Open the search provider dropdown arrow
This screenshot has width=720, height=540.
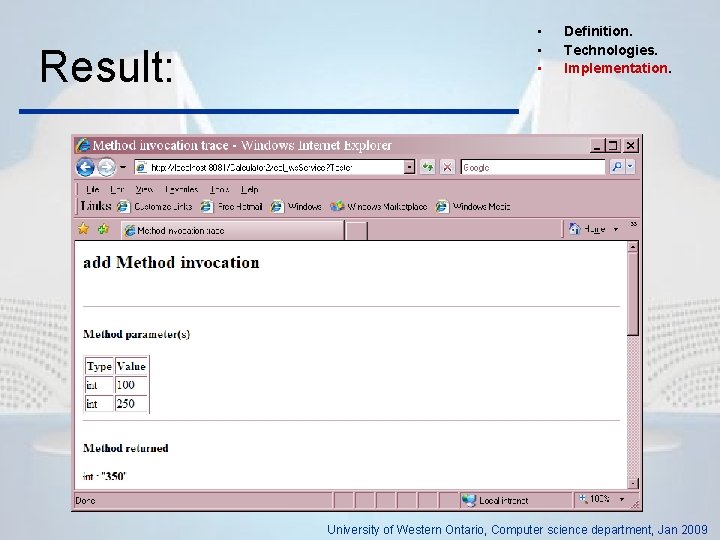tap(630, 167)
